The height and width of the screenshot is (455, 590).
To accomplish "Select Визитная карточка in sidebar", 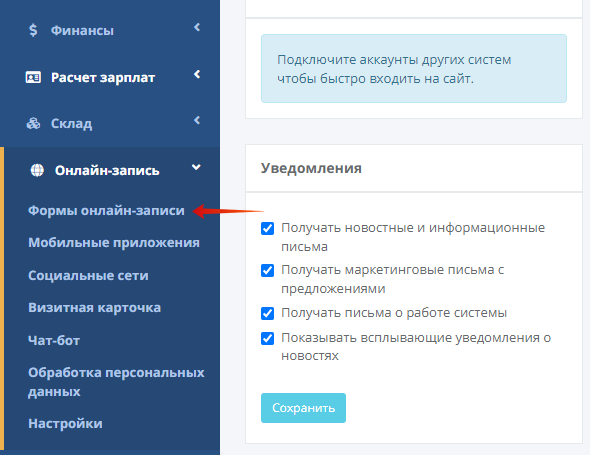I will click(x=94, y=307).
